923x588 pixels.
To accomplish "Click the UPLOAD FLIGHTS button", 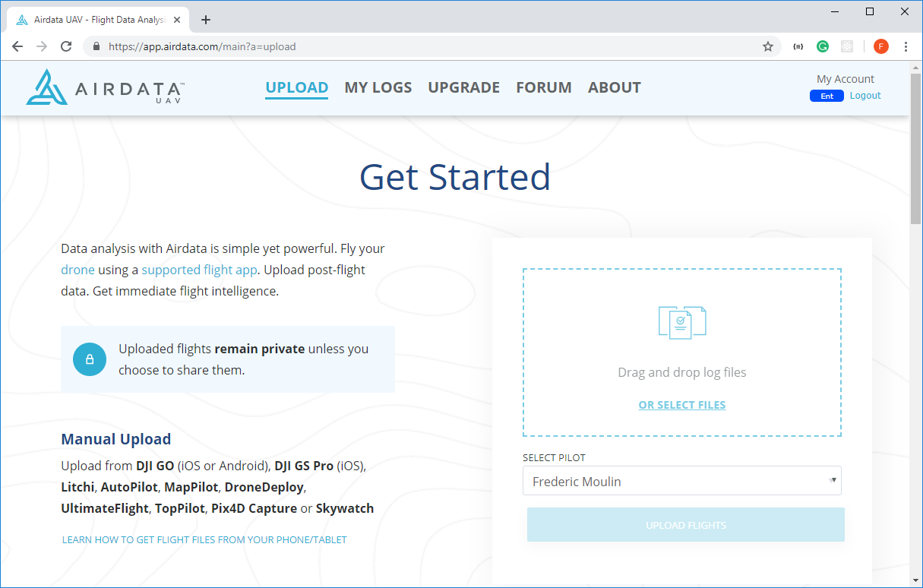I will pos(686,525).
